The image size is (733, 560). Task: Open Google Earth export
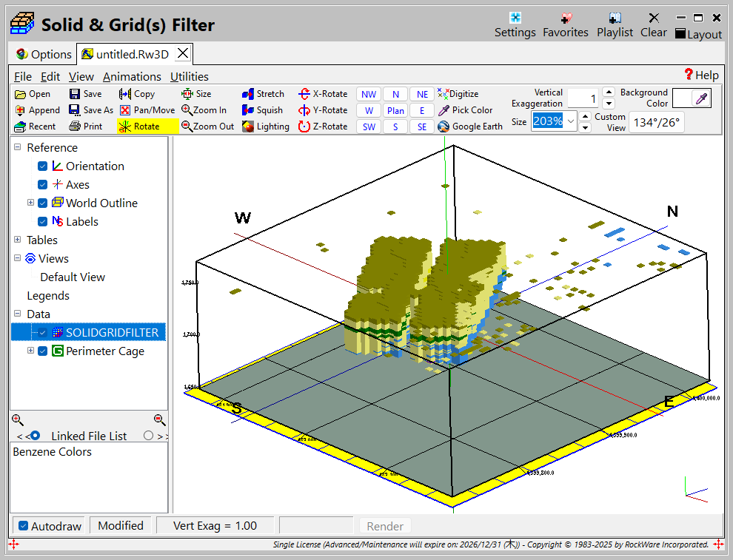[x=444, y=126]
